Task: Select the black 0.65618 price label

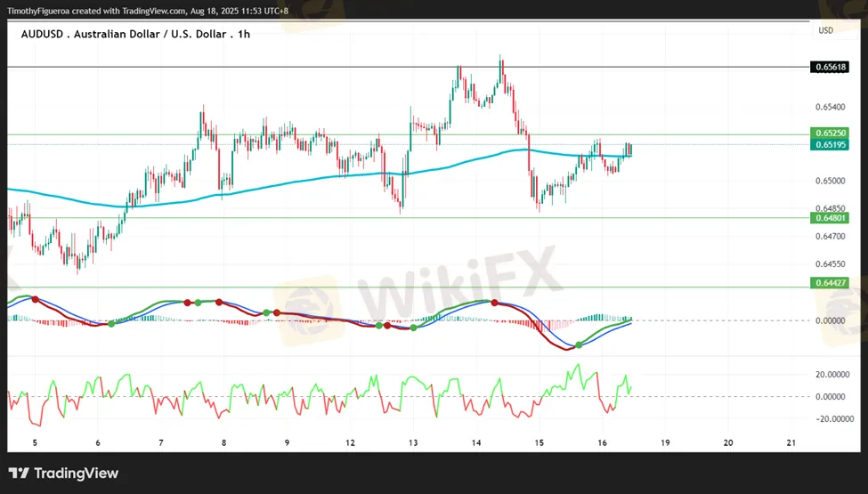Action: [x=830, y=68]
